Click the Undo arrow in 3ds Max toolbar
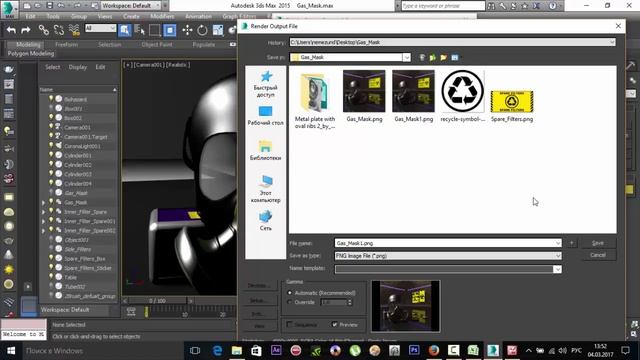The height and width of the screenshot is (360, 640). click(11, 30)
